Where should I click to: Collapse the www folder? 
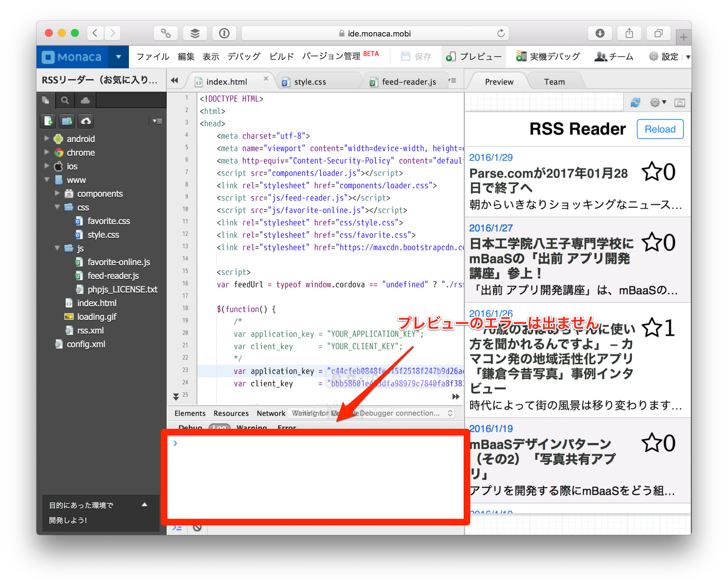(x=47, y=180)
